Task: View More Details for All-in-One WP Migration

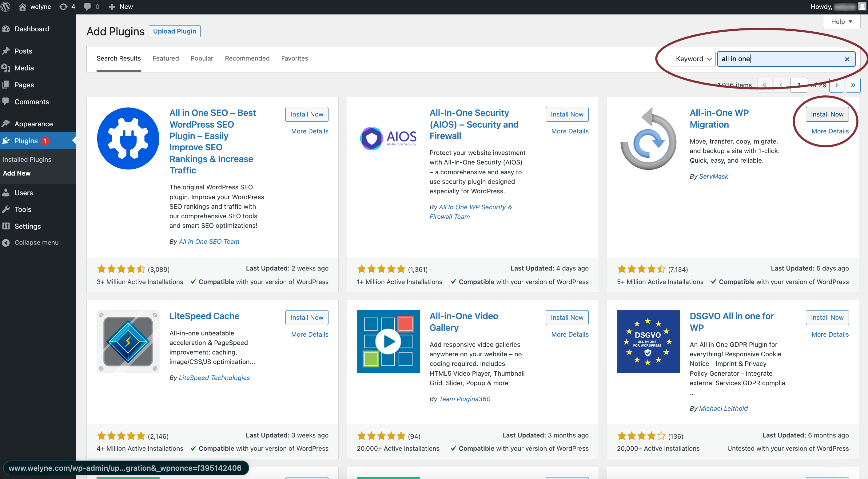Action: point(830,131)
